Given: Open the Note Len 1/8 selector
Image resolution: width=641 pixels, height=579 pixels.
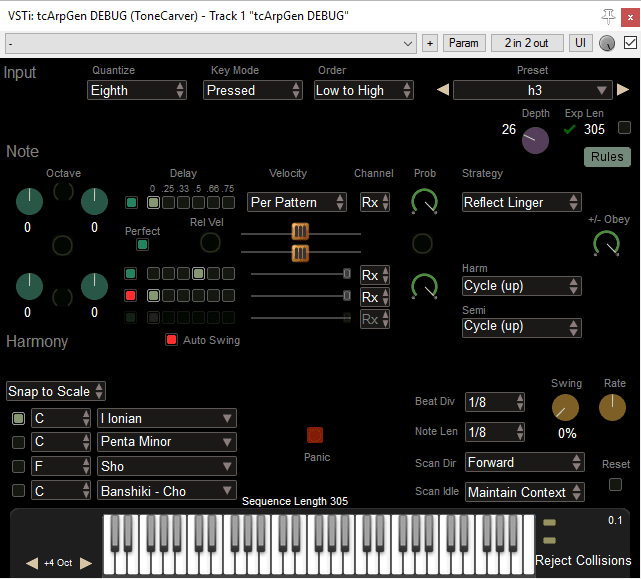Looking at the screenshot, I should click(x=495, y=432).
